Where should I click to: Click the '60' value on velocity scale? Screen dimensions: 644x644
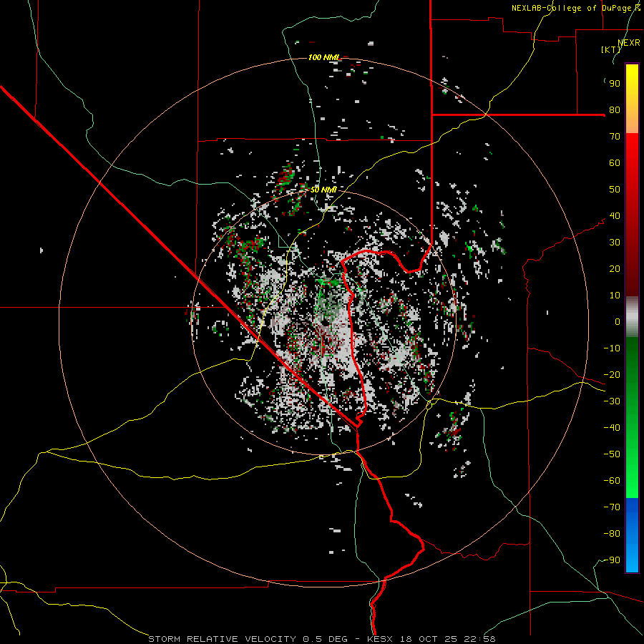tap(615, 163)
